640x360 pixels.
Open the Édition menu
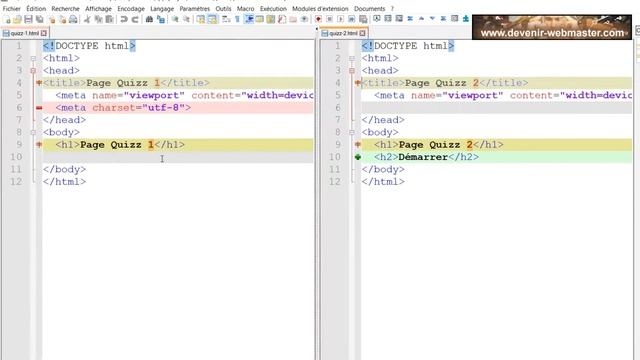click(36, 9)
